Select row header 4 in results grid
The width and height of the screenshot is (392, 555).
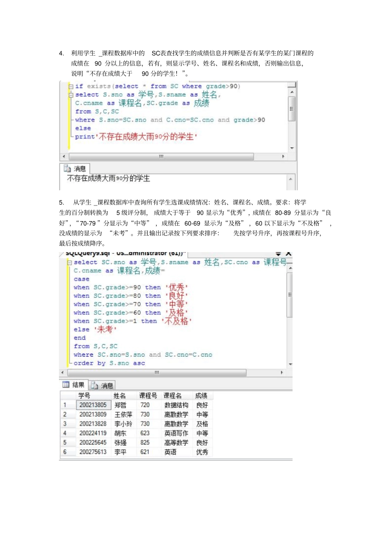[68, 433]
